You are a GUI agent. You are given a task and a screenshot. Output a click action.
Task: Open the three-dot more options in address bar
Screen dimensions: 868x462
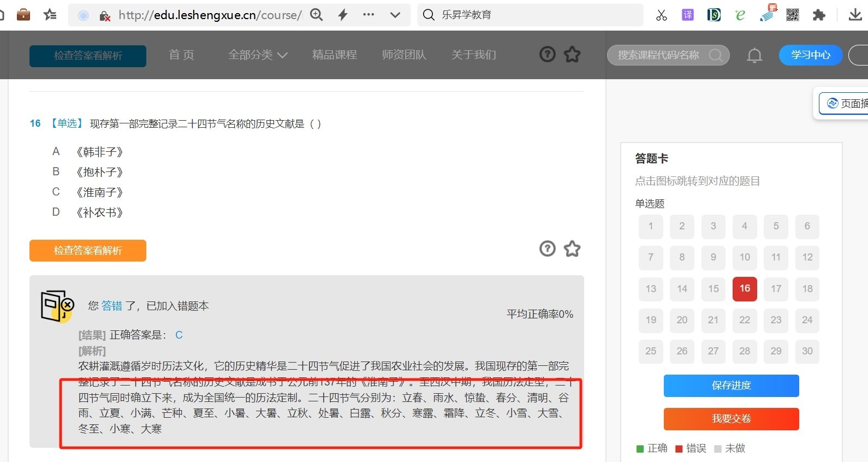(x=369, y=15)
